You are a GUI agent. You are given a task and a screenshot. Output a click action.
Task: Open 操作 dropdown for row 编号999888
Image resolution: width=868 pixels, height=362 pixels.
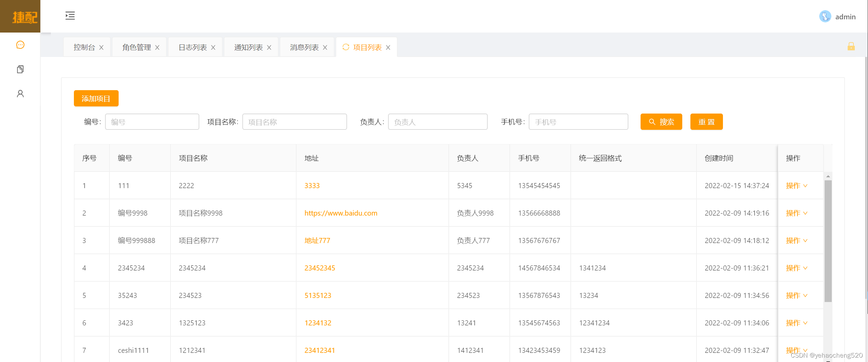797,240
